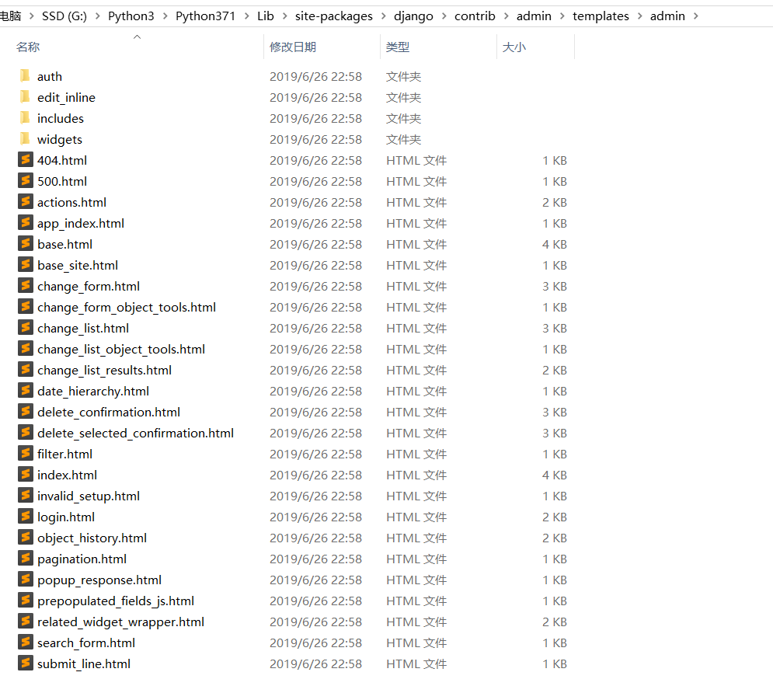Select the folder name includes
773x700 pixels.
60,119
